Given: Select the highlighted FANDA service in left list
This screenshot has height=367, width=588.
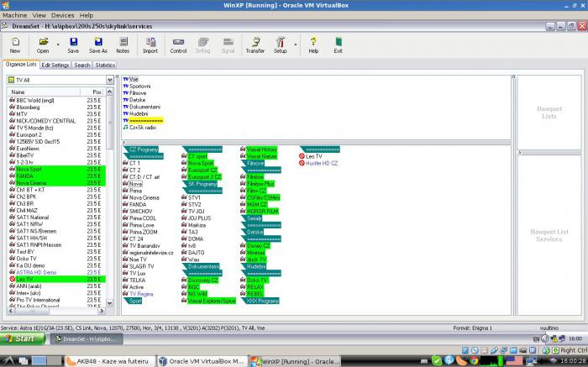Looking at the screenshot, I should pyautogui.click(x=56, y=176).
